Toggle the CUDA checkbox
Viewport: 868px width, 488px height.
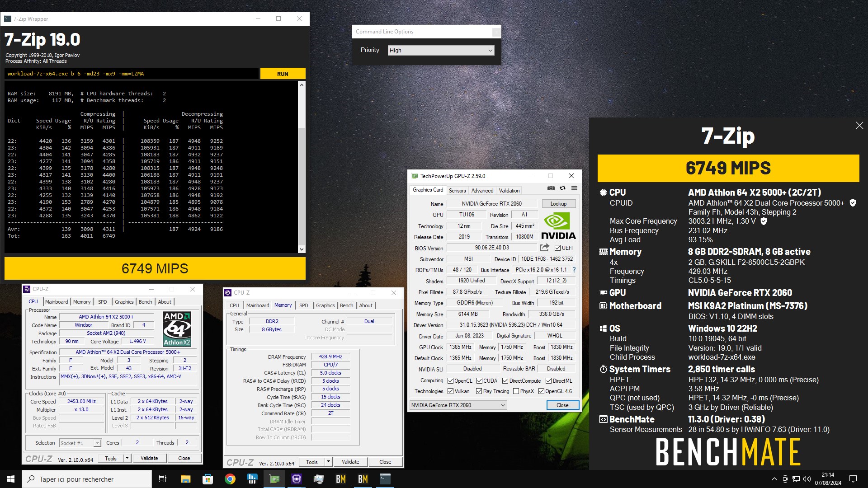[x=479, y=381]
